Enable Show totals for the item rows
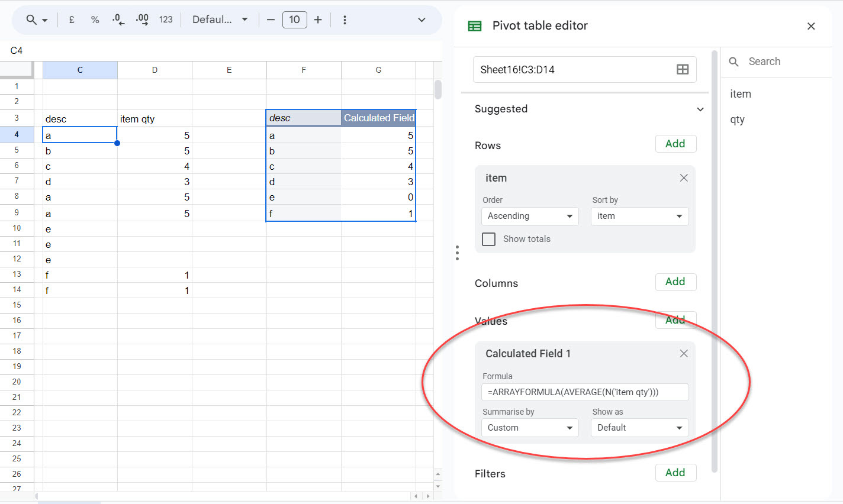This screenshot has height=504, width=843. point(488,239)
